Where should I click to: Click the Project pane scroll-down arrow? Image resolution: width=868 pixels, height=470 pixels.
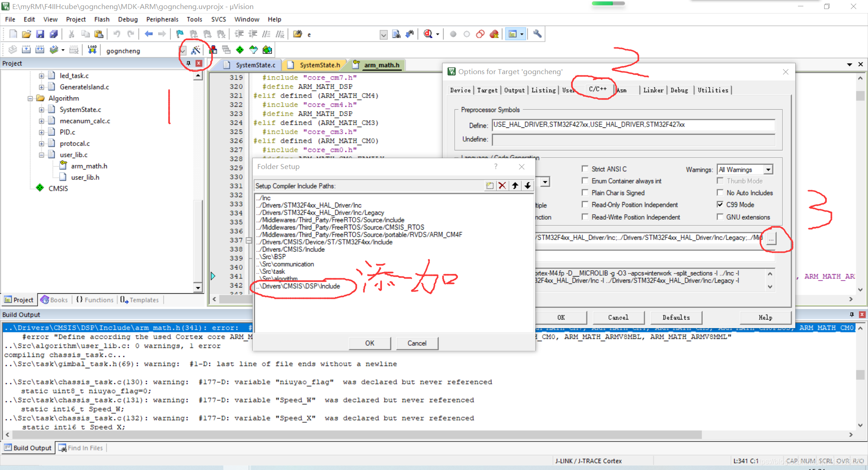pyautogui.click(x=198, y=287)
